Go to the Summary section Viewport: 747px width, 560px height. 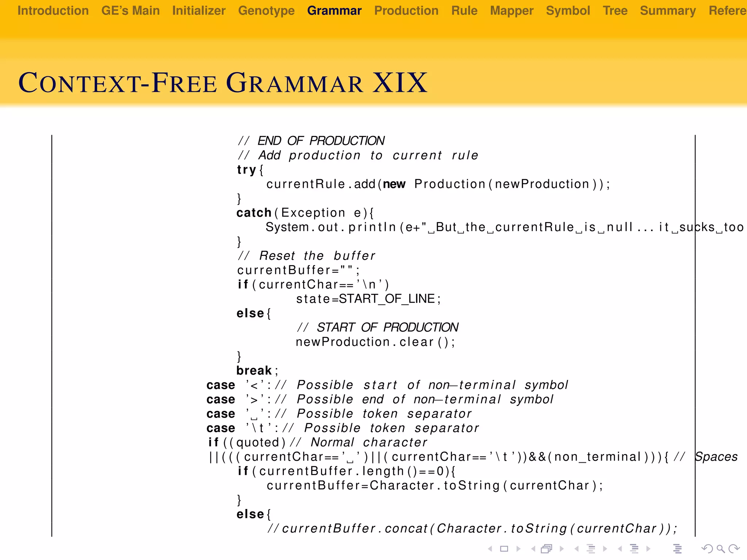click(x=668, y=11)
